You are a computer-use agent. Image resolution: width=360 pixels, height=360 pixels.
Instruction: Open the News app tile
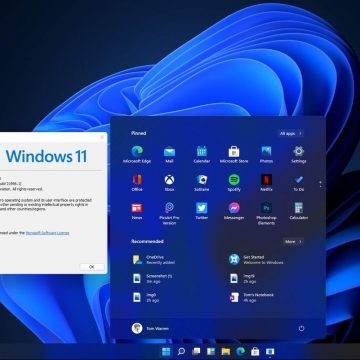(137, 211)
